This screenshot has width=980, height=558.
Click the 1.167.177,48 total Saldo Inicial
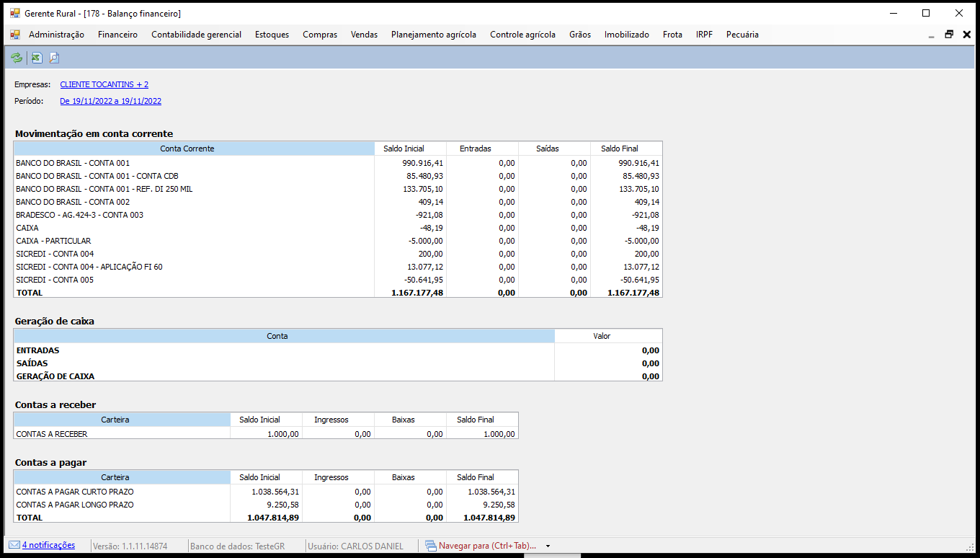point(417,293)
